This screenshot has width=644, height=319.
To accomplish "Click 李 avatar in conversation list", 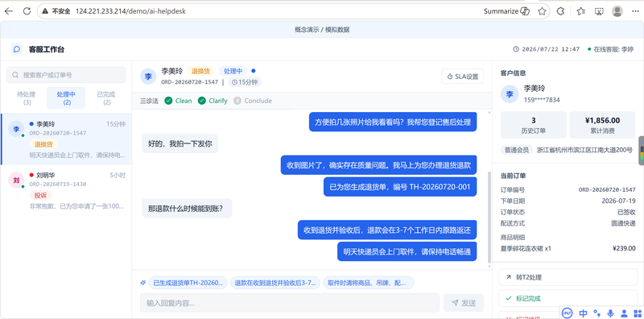I will point(16,129).
